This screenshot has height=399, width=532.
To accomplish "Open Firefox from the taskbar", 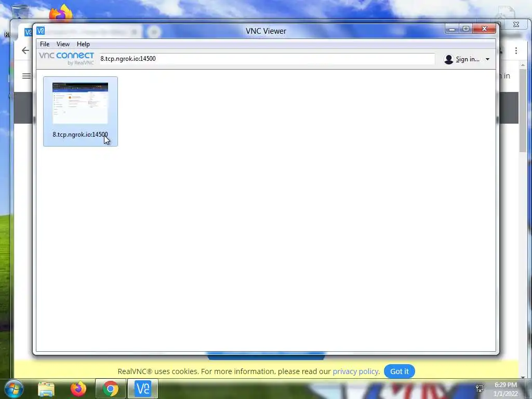I will click(78, 389).
